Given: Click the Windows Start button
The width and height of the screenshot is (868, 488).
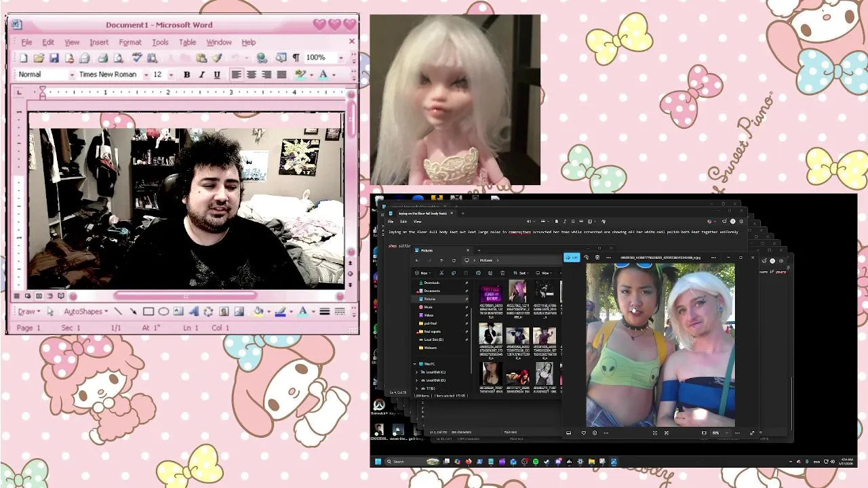Looking at the screenshot, I should click(378, 462).
